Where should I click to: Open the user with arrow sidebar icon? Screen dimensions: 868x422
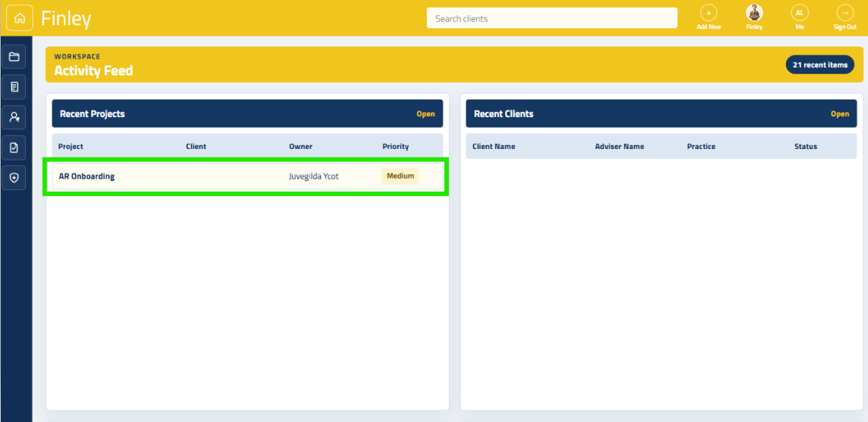point(14,117)
